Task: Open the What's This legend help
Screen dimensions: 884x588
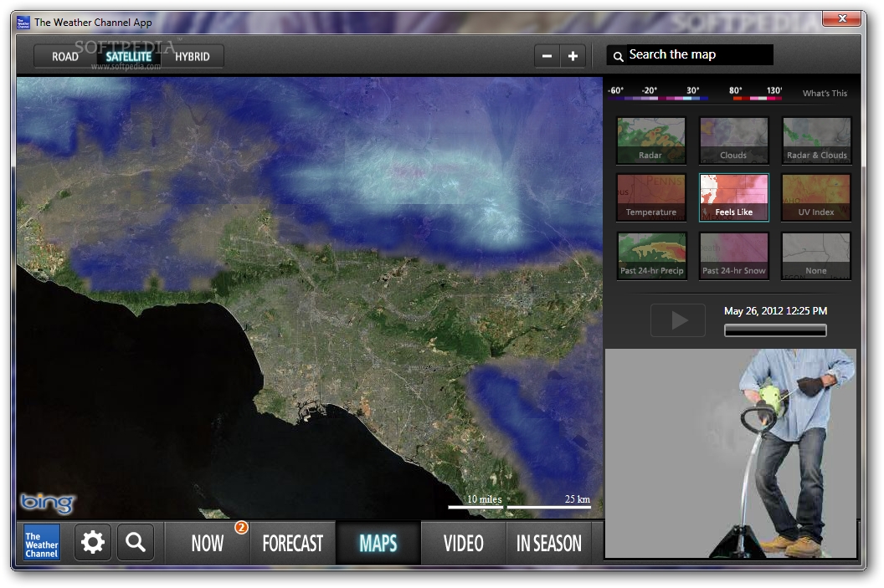Action: pos(825,93)
